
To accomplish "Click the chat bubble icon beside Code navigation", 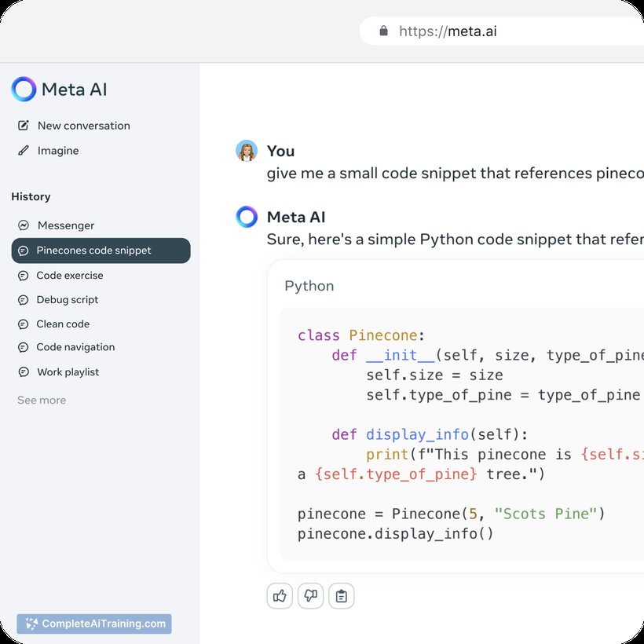I will pos(24,347).
